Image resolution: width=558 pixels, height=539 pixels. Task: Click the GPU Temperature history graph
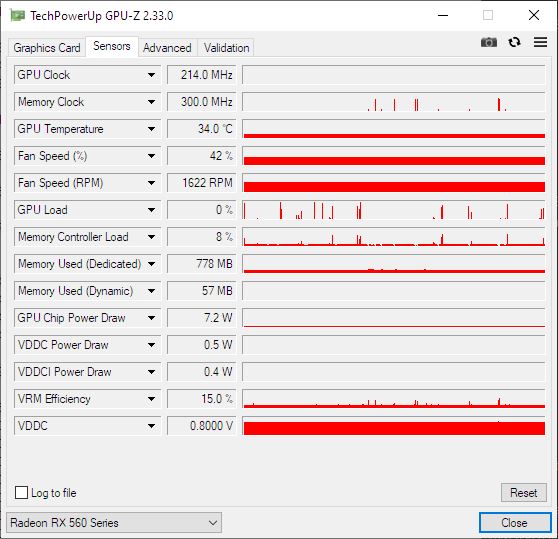[394, 129]
